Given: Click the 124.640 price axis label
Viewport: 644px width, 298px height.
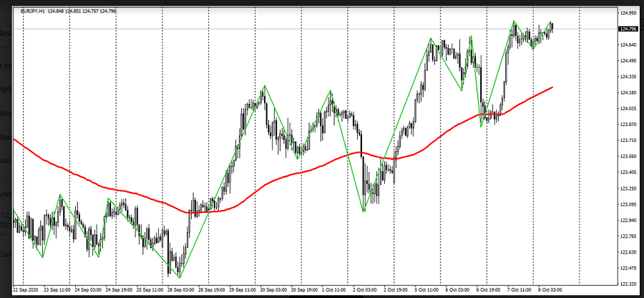Looking at the screenshot, I should click(629, 45).
